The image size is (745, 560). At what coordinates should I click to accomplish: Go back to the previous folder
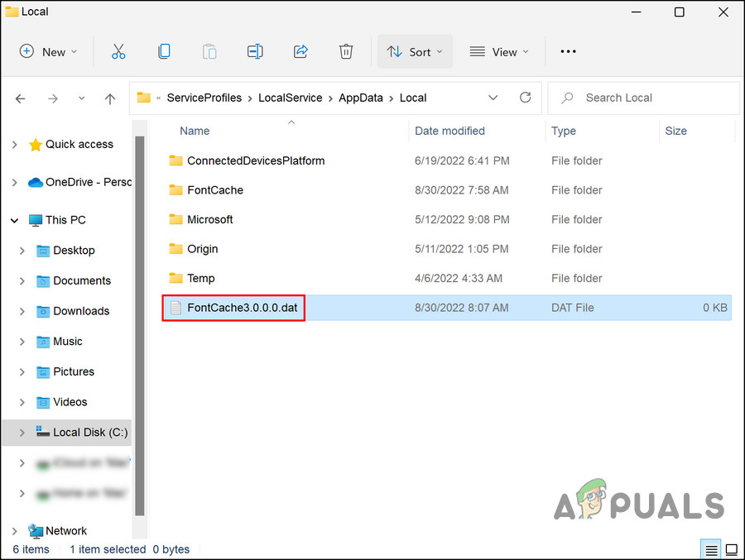20,98
